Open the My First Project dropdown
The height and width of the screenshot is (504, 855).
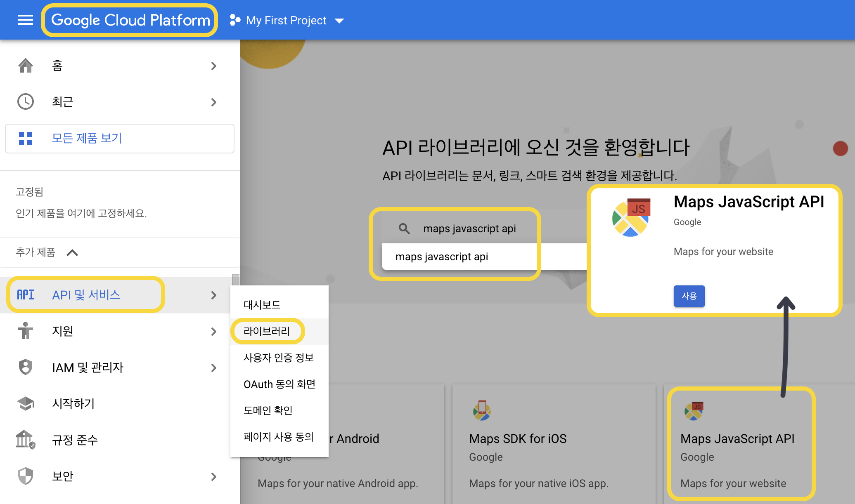click(x=287, y=20)
